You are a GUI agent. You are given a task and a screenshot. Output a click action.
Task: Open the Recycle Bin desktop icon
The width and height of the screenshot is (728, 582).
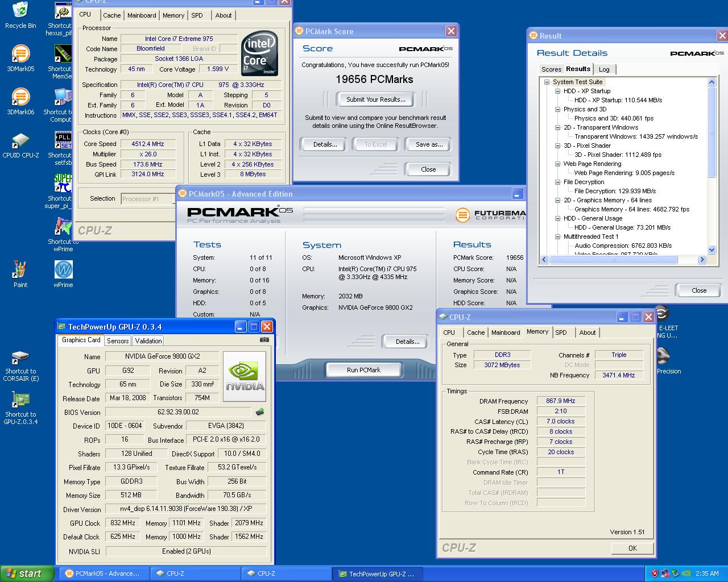pyautogui.click(x=20, y=14)
